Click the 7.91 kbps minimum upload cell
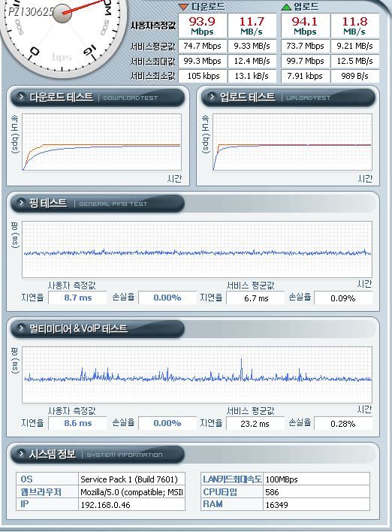392x532 pixels. (x=305, y=76)
